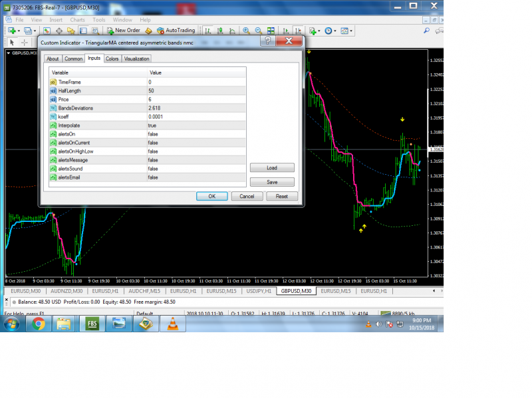
Task: Toggle the AutoTrading button
Action: click(x=176, y=31)
